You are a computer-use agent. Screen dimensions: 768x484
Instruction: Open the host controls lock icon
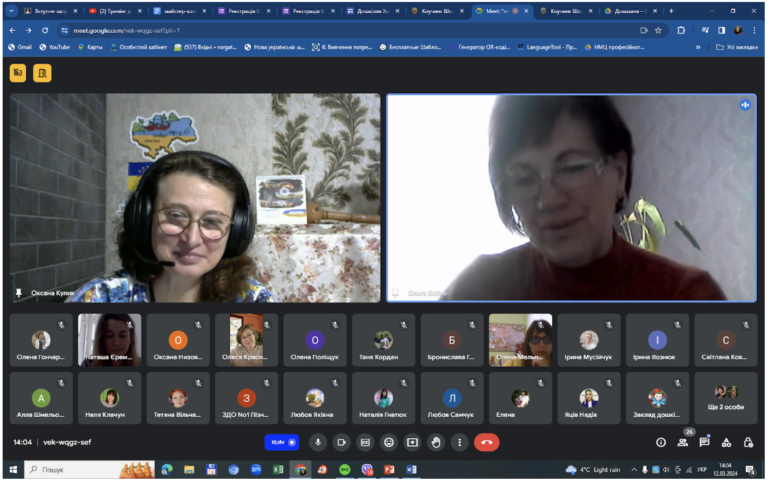click(748, 442)
